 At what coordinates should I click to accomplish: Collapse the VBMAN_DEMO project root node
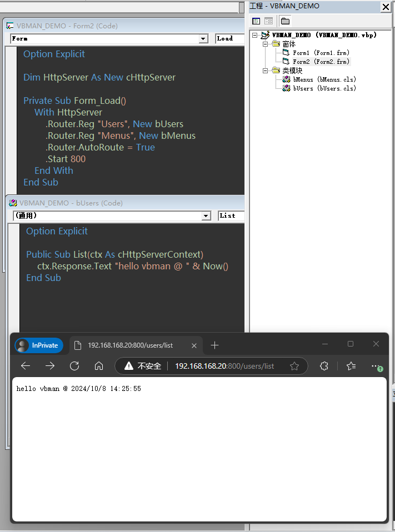(x=255, y=35)
